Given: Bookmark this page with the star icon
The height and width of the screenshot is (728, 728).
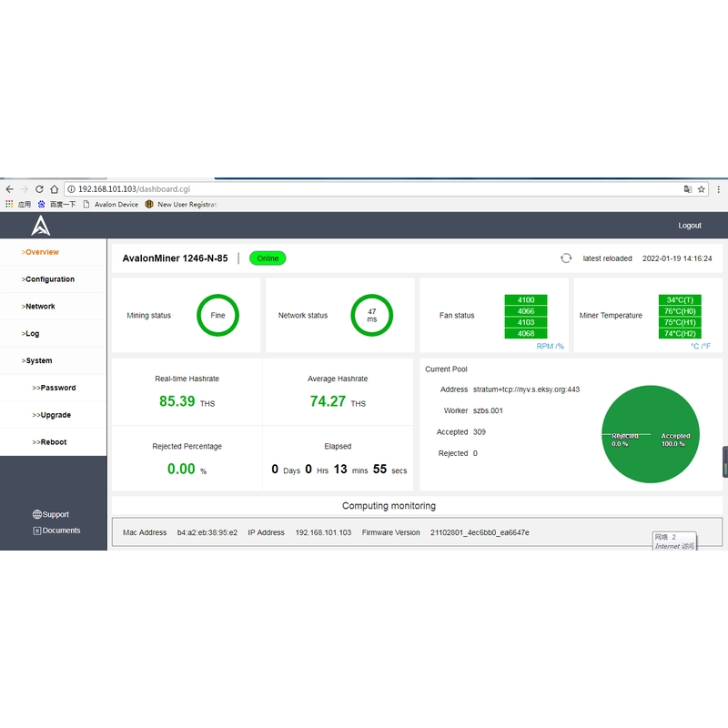Looking at the screenshot, I should pos(701,189).
